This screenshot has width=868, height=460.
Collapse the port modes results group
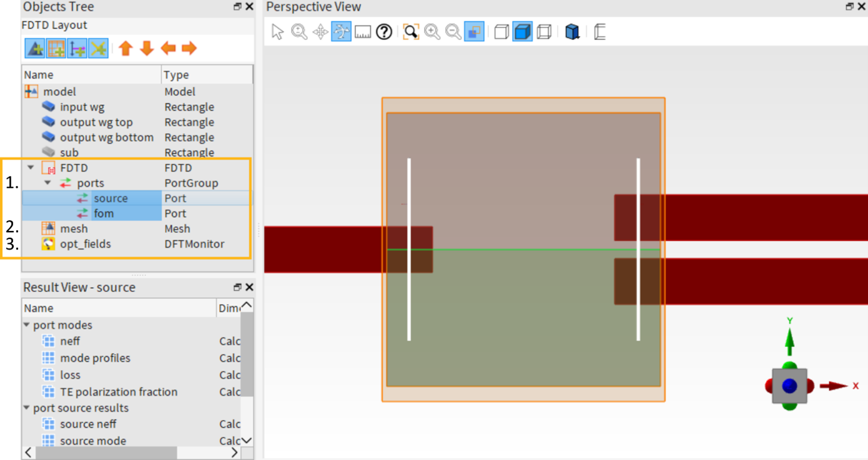pos(27,325)
